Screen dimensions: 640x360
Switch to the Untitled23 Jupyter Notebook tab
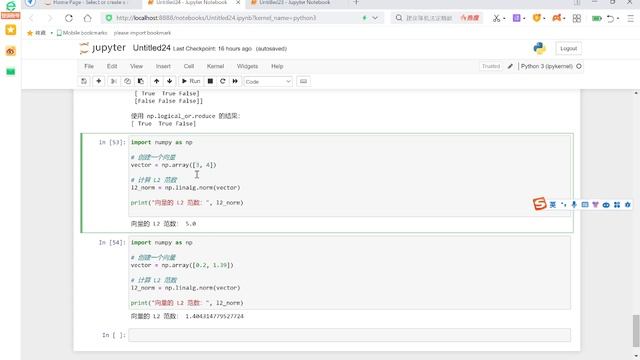click(295, 3)
